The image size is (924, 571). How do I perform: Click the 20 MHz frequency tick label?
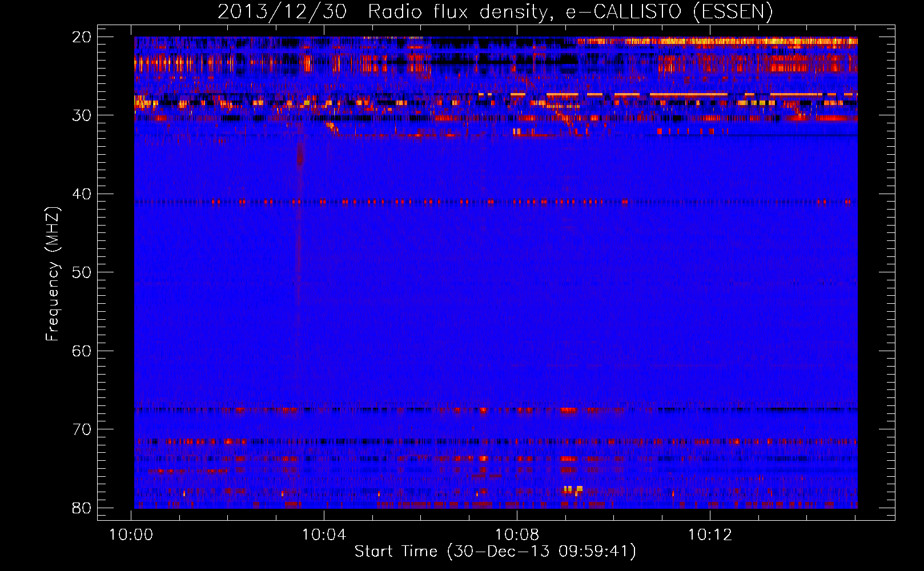pos(82,37)
